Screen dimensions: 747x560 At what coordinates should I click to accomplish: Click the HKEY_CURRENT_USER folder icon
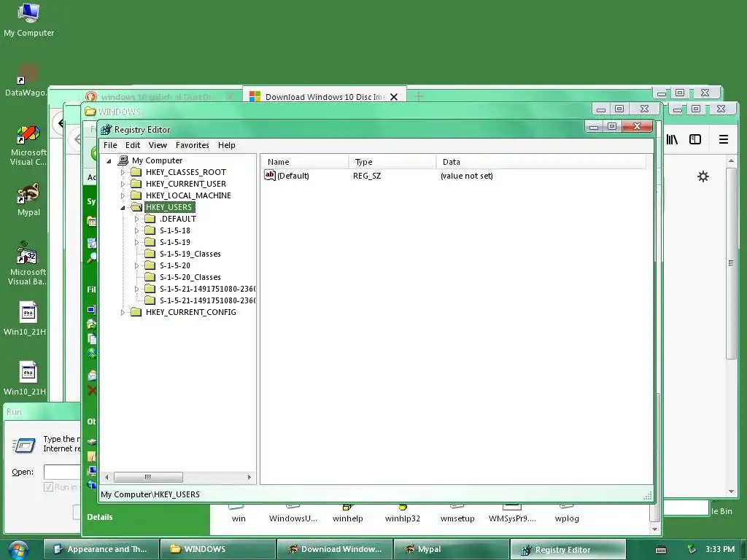pyautogui.click(x=136, y=183)
